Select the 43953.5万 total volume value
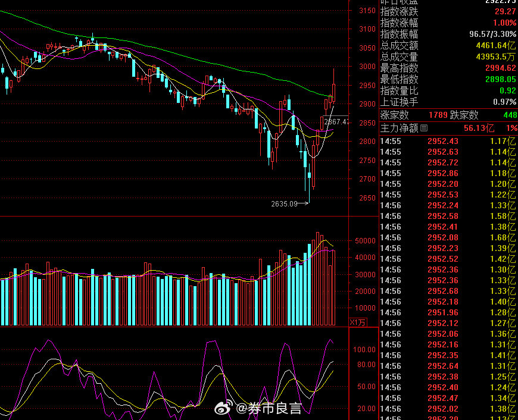The width and height of the screenshot is (518, 420). coord(496,57)
